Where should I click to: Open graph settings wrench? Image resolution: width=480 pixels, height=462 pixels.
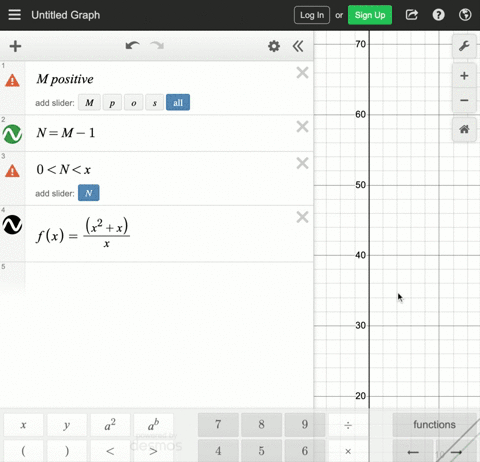[x=464, y=46]
